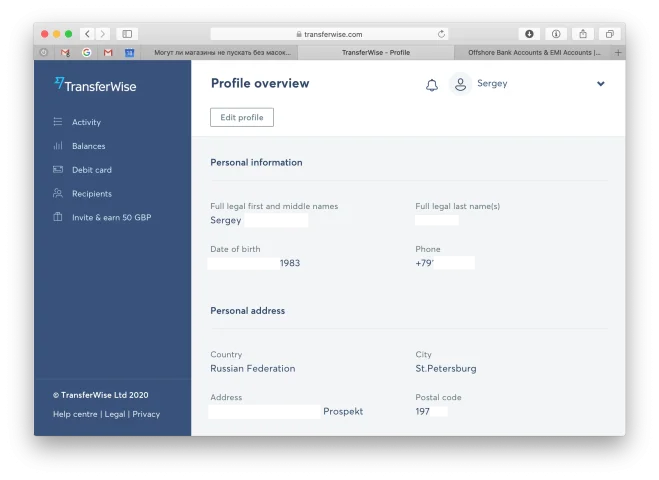The width and height of the screenshot is (659, 480).
Task: Open Balances in the sidebar
Action: click(x=89, y=146)
